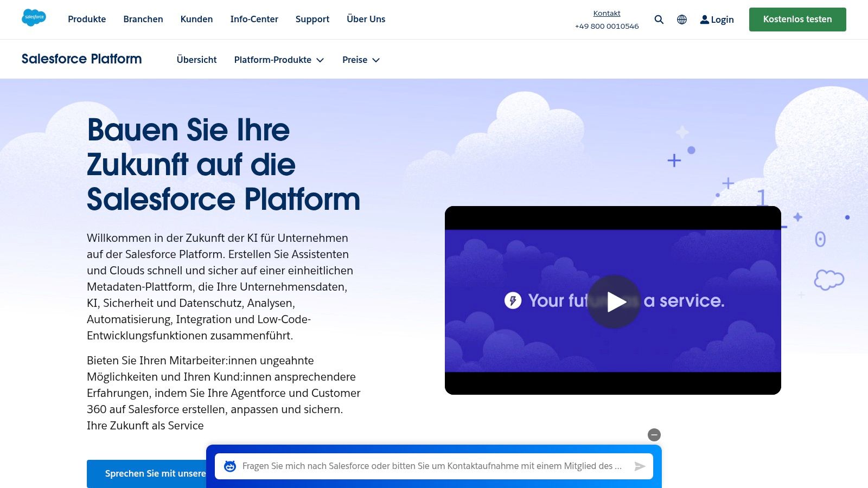The image size is (868, 488).
Task: Open the Info-Center menu
Action: [254, 19]
